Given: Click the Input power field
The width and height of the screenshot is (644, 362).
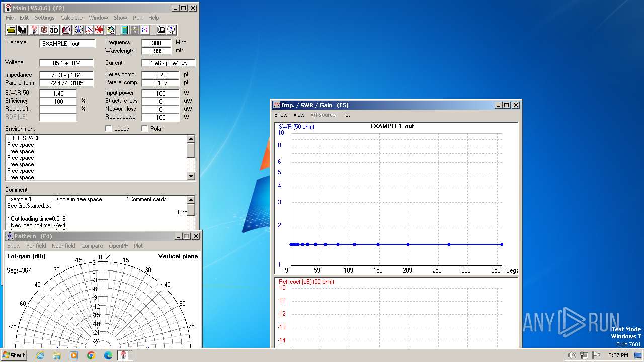Looking at the screenshot, I should point(160,94).
